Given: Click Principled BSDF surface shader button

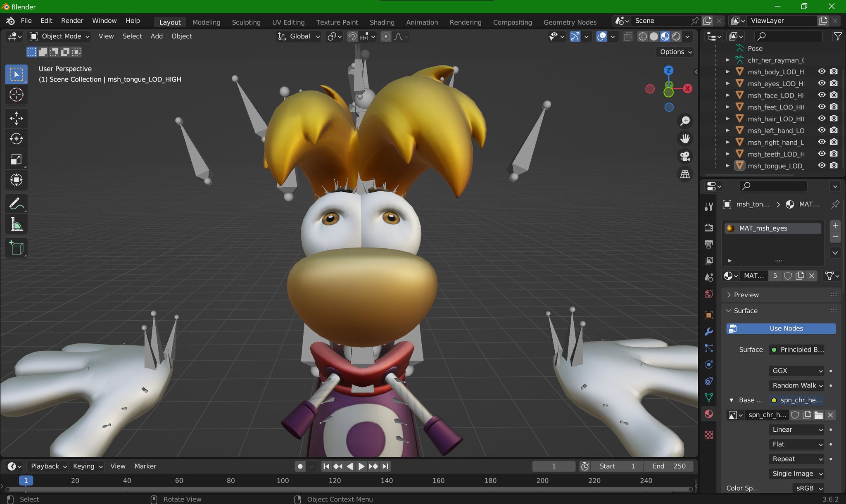Looking at the screenshot, I should click(796, 349).
